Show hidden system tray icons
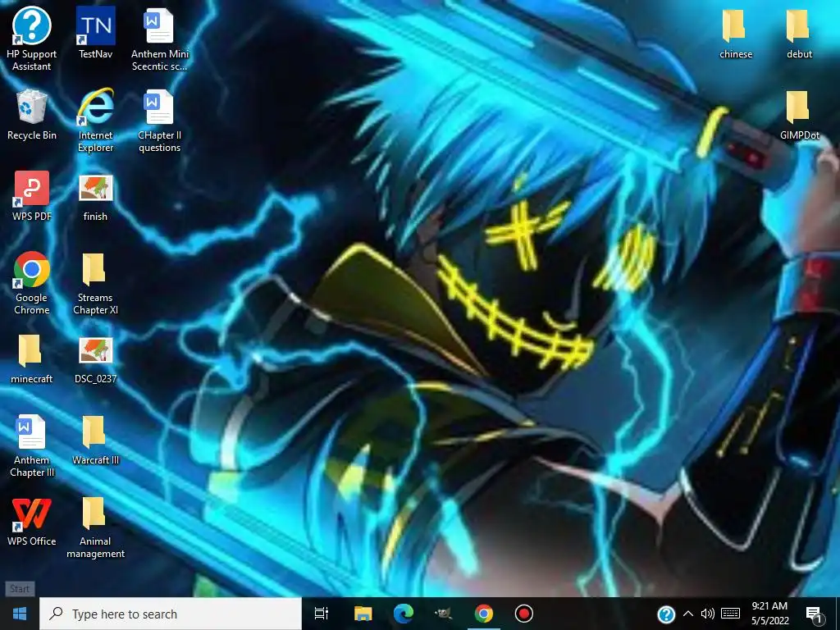This screenshot has width=840, height=630. pos(688,614)
